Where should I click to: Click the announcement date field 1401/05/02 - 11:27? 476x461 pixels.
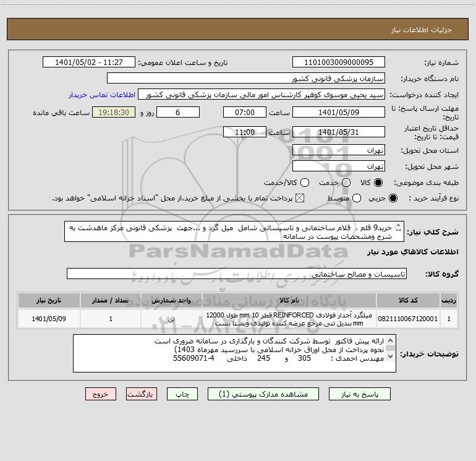(x=89, y=62)
